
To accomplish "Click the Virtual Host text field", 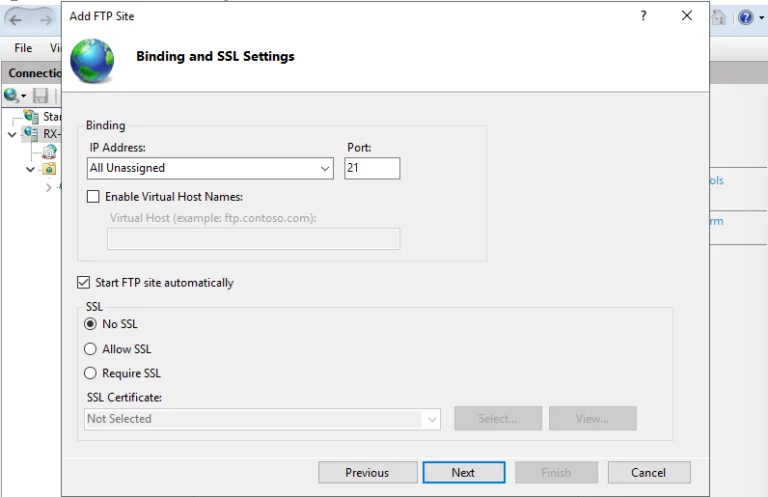I will pos(254,239).
